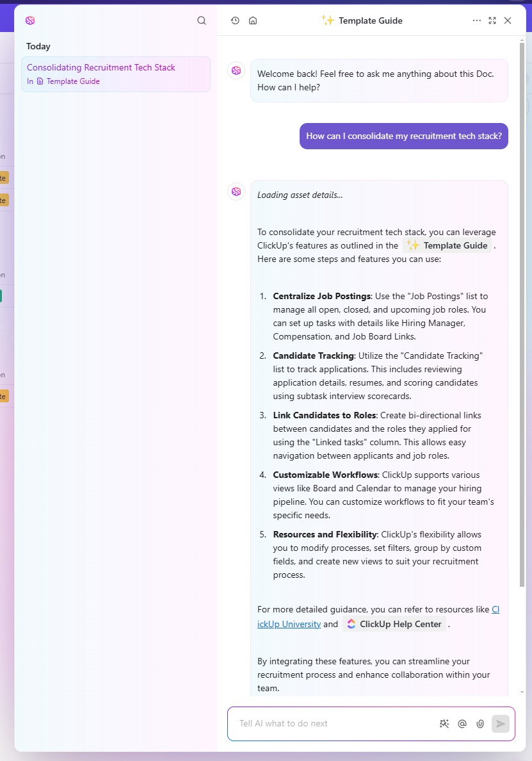Click the document icon beside Template Guide in sidebar
Image resolution: width=532 pixels, height=761 pixels.
[x=40, y=81]
